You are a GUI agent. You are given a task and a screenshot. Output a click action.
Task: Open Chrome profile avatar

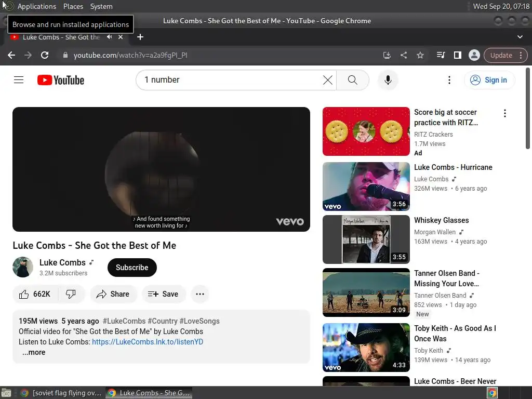474,55
